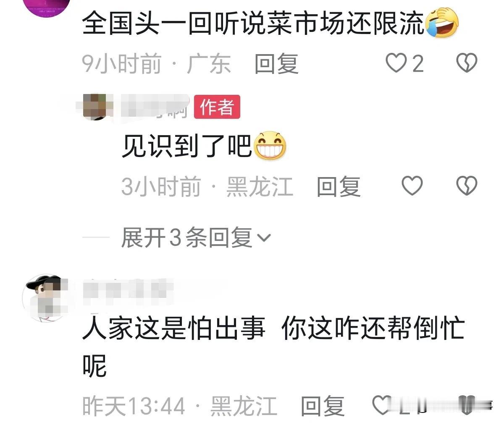This screenshot has width=504, height=423.
Task: Like the author's reply 见识到了吧
Action: (412, 186)
